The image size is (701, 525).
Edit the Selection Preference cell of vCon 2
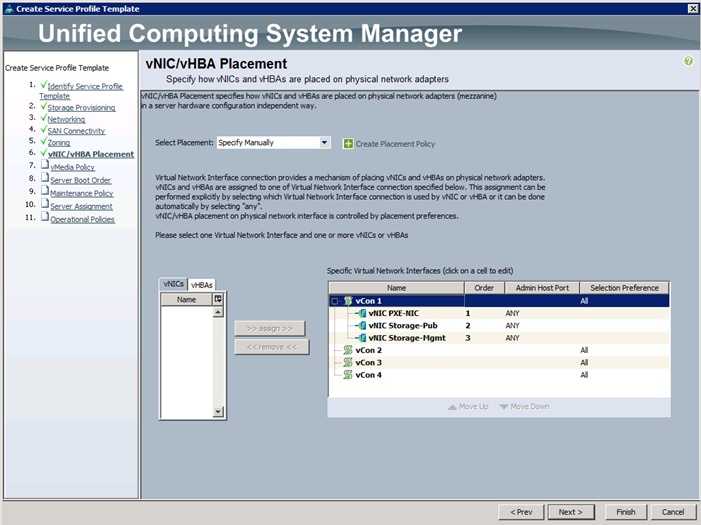click(625, 350)
